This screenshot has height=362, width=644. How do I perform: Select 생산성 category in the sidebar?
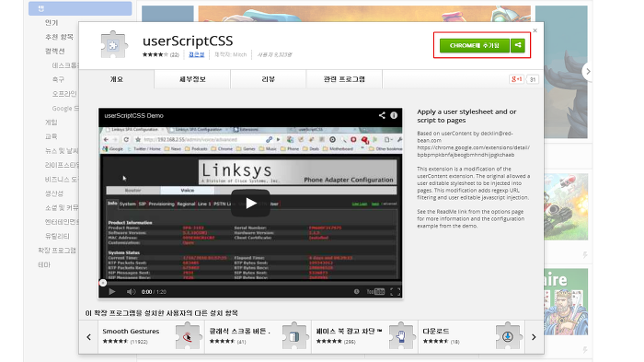(x=54, y=193)
